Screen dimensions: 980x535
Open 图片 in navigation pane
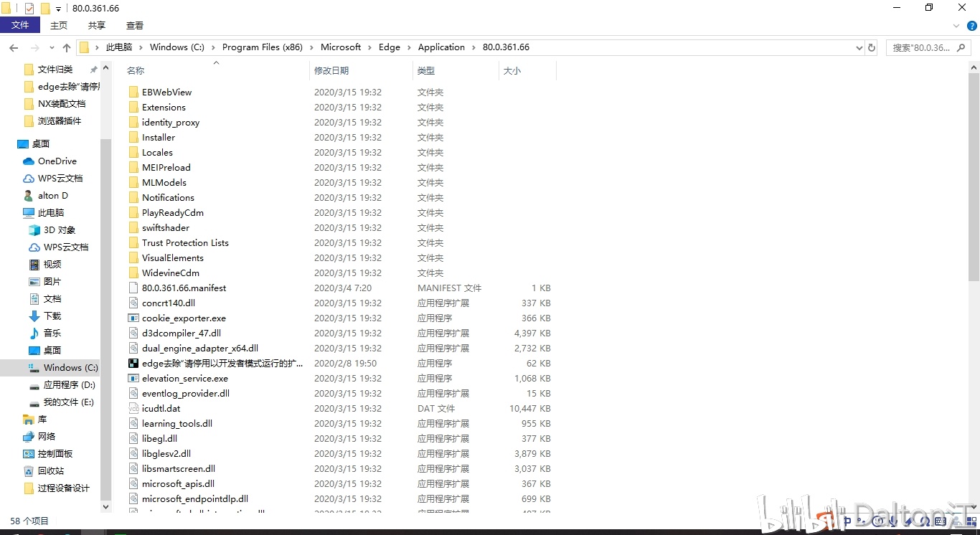52,281
